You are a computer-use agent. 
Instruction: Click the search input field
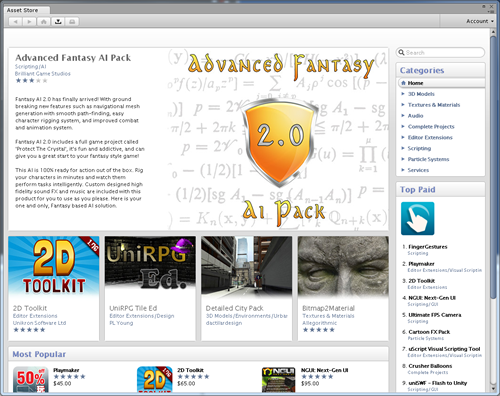click(x=440, y=53)
